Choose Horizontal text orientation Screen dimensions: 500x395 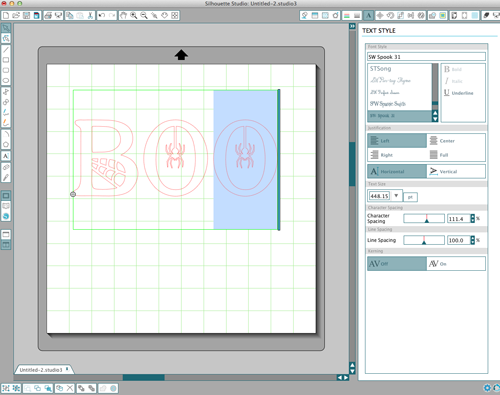[397, 171]
